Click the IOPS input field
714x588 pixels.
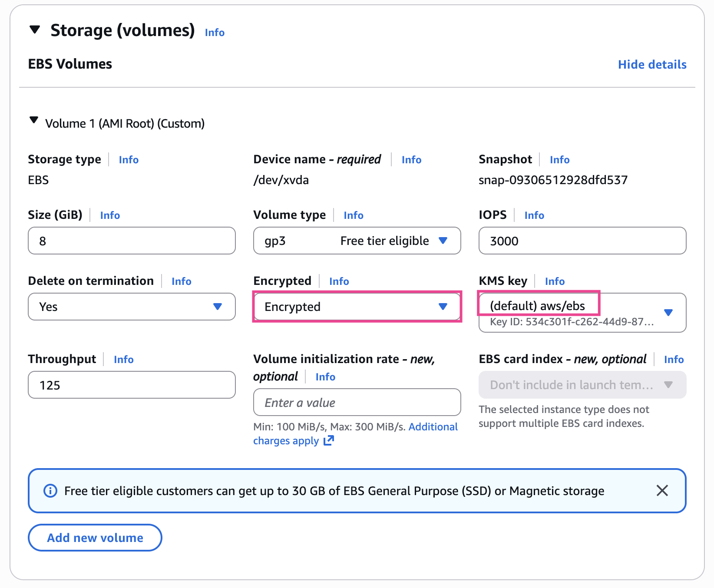tap(582, 241)
